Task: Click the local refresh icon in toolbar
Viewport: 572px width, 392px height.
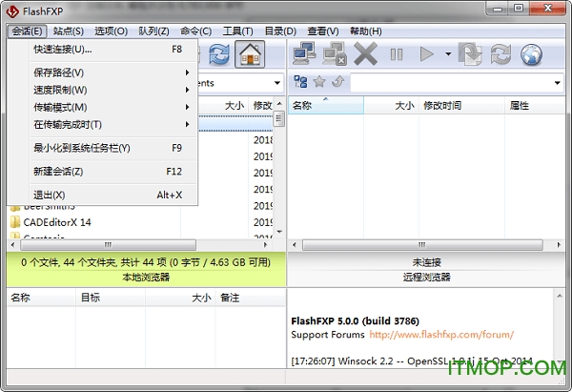Action: click(219, 54)
